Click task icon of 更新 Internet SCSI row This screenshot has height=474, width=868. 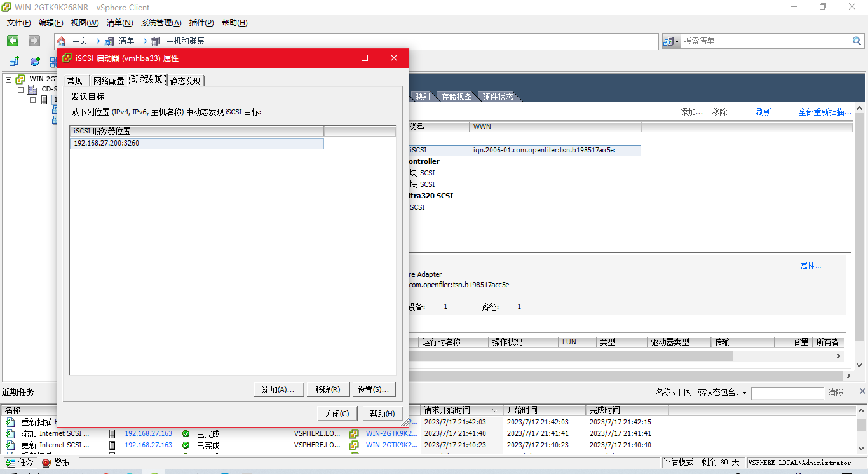[10, 445]
